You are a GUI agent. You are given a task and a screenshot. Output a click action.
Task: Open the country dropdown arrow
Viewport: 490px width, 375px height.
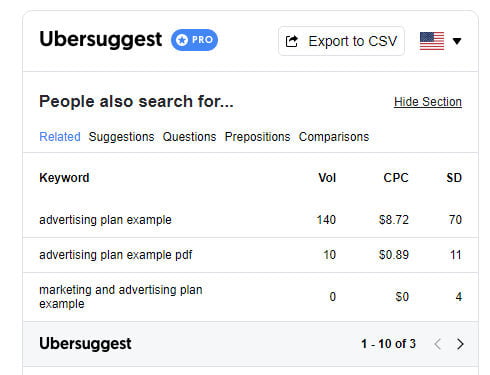[x=457, y=41]
